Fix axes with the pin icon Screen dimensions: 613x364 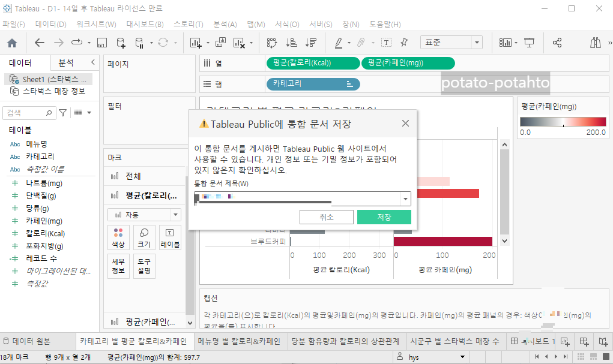click(404, 43)
